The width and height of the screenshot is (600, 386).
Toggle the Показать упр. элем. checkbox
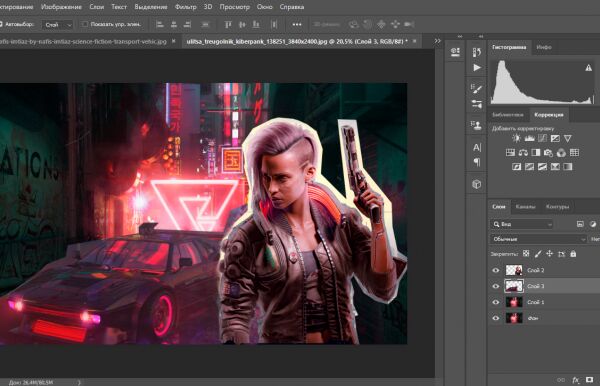pos(85,24)
